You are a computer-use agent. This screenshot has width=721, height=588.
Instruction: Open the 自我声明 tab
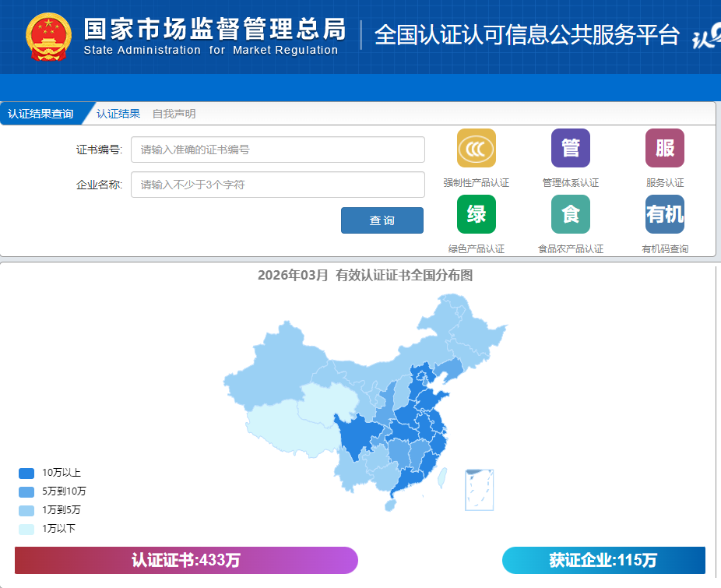174,114
